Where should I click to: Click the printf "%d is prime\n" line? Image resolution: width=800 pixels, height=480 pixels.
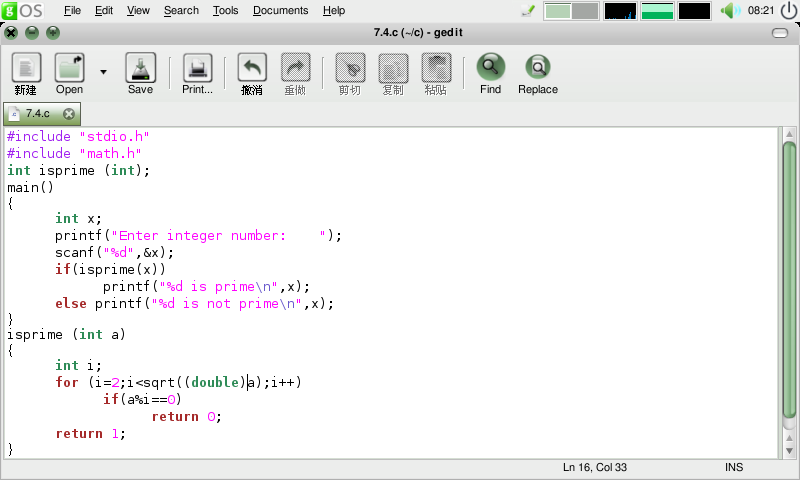click(206, 287)
